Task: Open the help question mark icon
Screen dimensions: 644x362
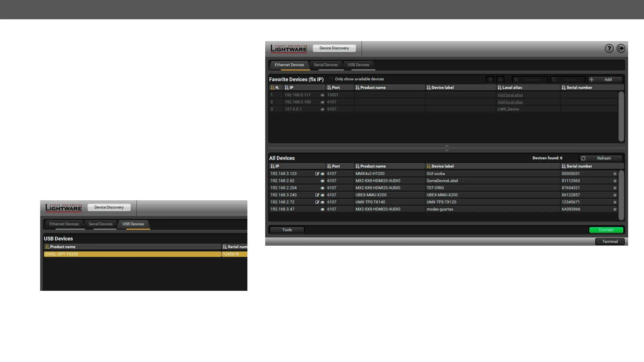Action: [x=609, y=49]
